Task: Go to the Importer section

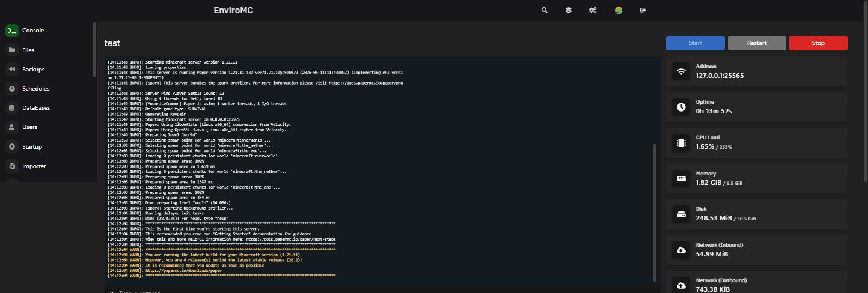Action: click(x=34, y=166)
